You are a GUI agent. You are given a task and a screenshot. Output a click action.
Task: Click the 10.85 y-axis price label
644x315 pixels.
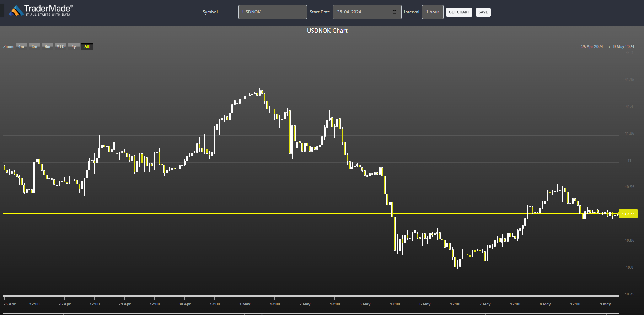(629, 240)
